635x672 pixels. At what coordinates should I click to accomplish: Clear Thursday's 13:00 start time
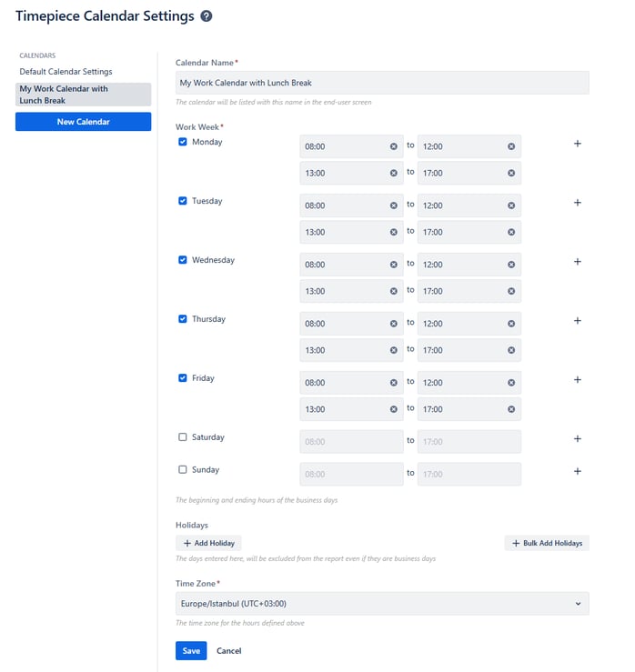coord(393,350)
